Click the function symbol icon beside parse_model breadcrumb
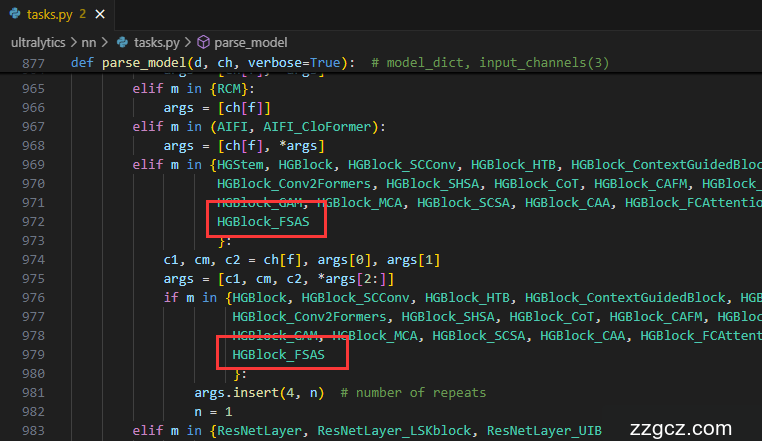The image size is (762, 441). pos(203,42)
